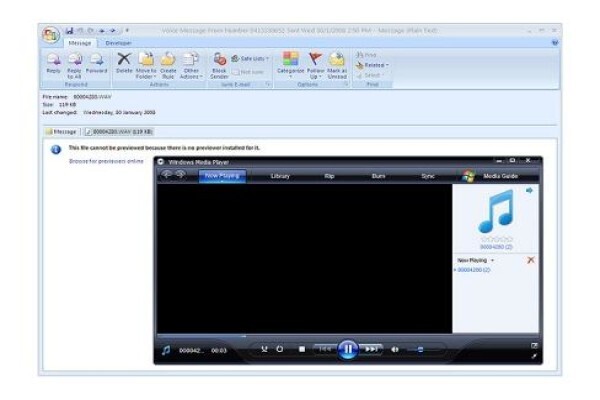Click the music note album art thumbnail
Image resolution: width=600 pixels, height=400 pixels.
(496, 211)
